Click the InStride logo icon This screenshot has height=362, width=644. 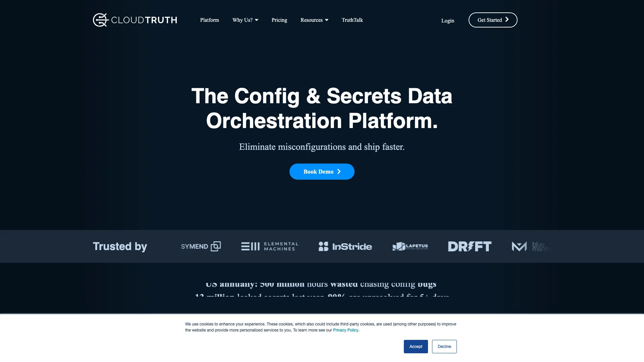tap(323, 246)
